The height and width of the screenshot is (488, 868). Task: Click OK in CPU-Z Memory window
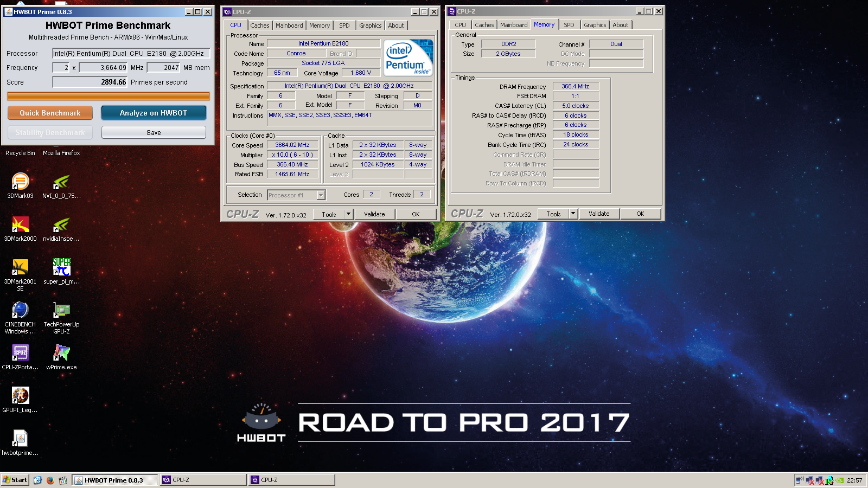click(x=640, y=214)
